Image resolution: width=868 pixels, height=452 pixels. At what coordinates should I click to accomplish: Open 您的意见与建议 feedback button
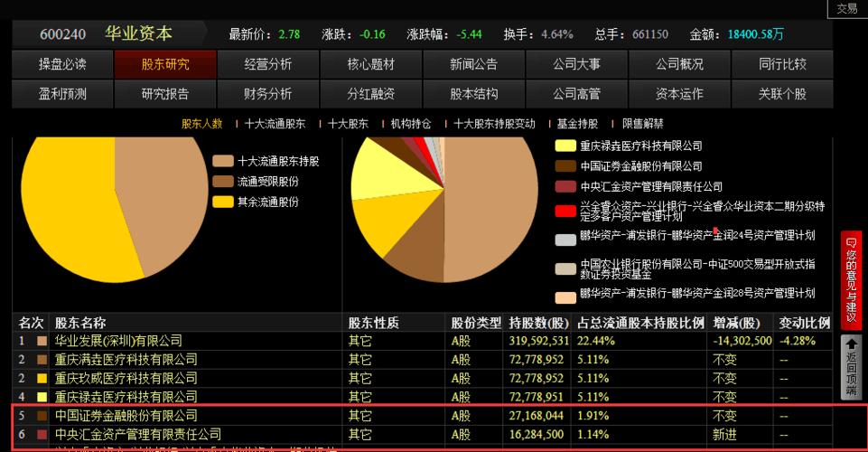coord(852,280)
